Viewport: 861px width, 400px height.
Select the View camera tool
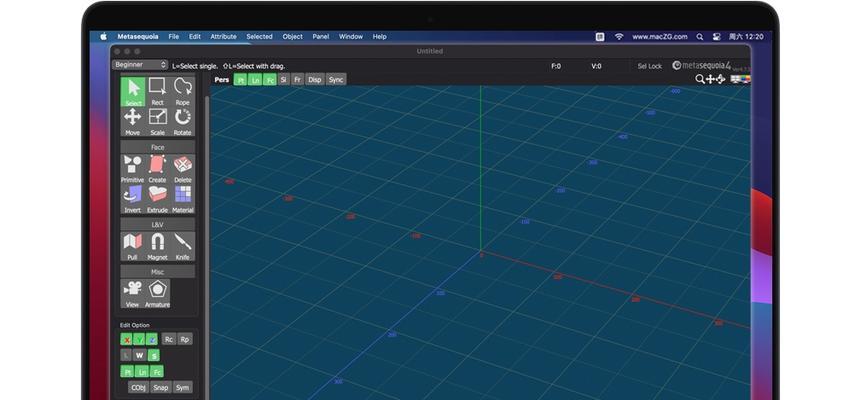pyautogui.click(x=133, y=293)
